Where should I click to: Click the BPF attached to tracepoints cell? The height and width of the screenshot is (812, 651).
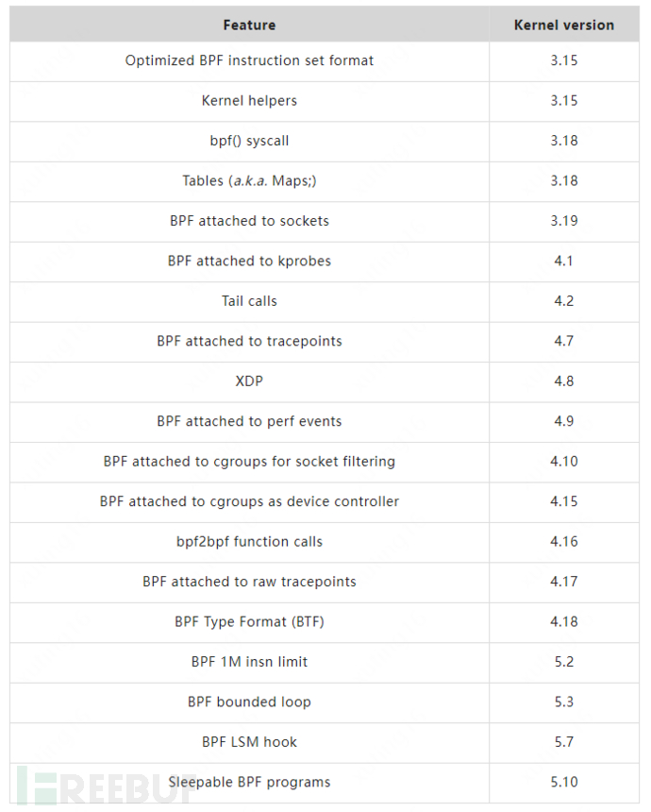(x=249, y=341)
